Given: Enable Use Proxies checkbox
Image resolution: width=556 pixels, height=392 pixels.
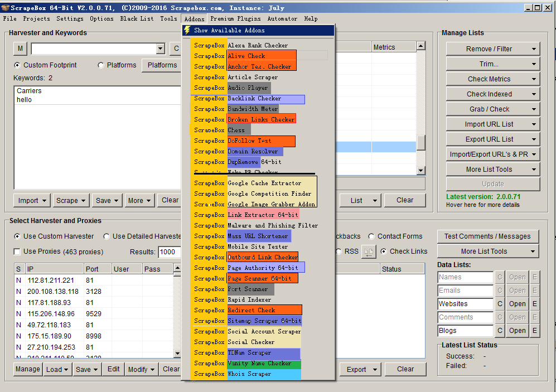Looking at the screenshot, I should tap(17, 251).
